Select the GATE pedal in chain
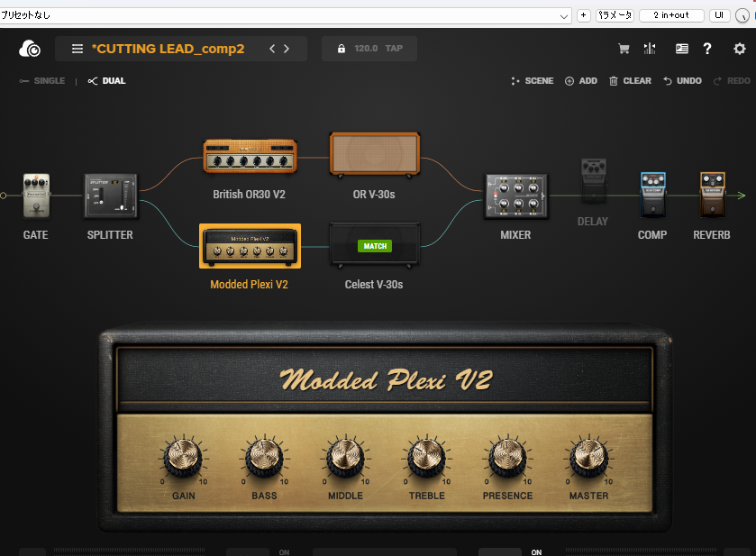The image size is (756, 556). click(36, 196)
